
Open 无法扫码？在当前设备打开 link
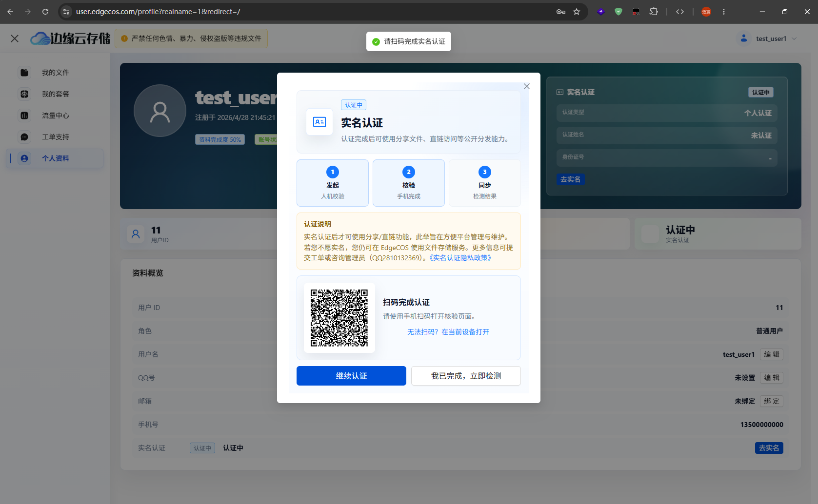pyautogui.click(x=448, y=332)
